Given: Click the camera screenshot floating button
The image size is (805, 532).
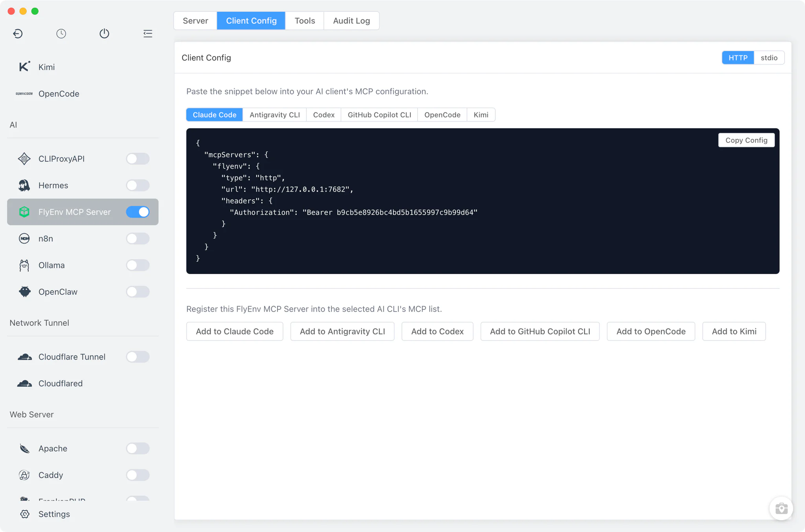Looking at the screenshot, I should [x=781, y=508].
